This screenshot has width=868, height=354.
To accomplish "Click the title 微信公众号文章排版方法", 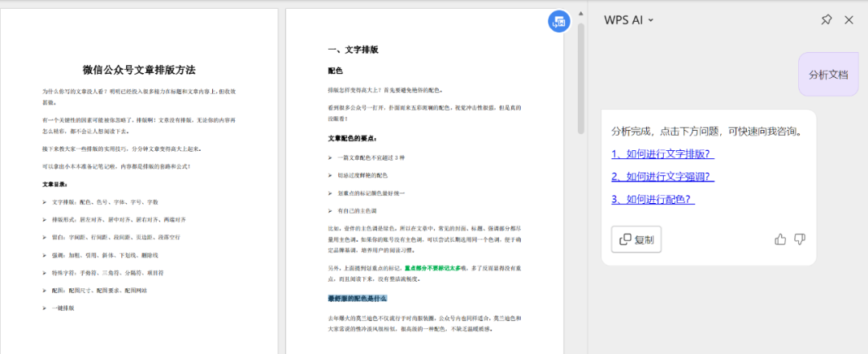I will [139, 70].
